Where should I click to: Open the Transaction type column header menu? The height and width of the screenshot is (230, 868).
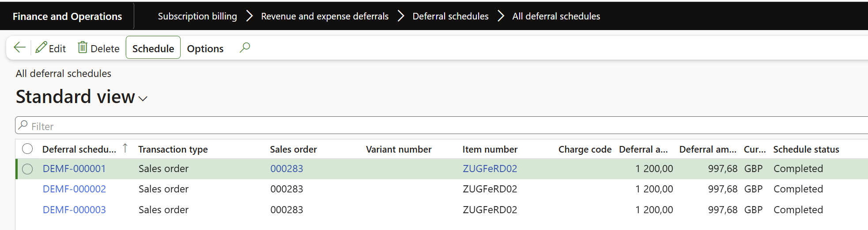click(x=173, y=149)
